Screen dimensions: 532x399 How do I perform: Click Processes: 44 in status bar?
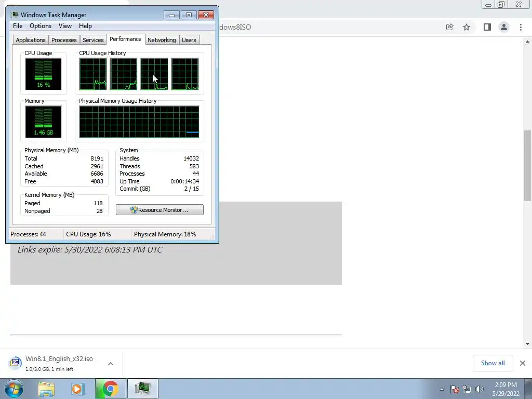pyautogui.click(x=28, y=234)
